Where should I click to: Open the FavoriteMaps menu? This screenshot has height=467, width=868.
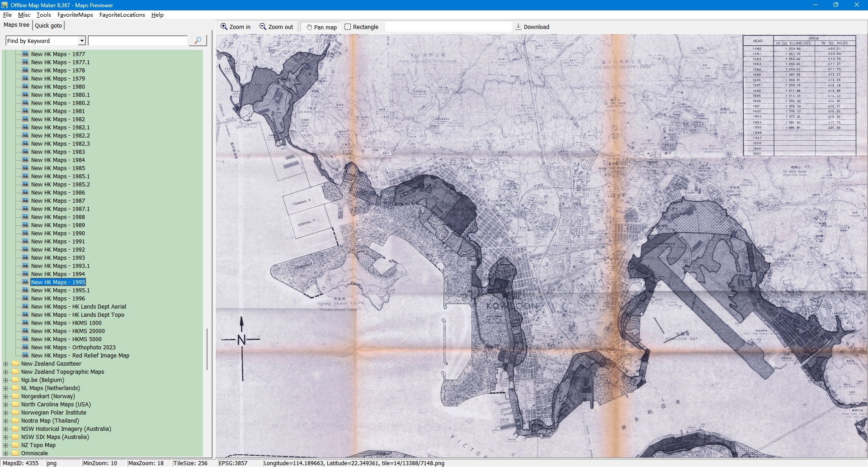coord(75,15)
